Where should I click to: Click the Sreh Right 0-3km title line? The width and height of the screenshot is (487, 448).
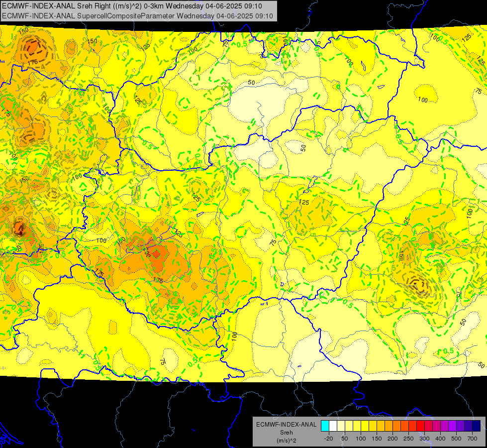(132, 6)
